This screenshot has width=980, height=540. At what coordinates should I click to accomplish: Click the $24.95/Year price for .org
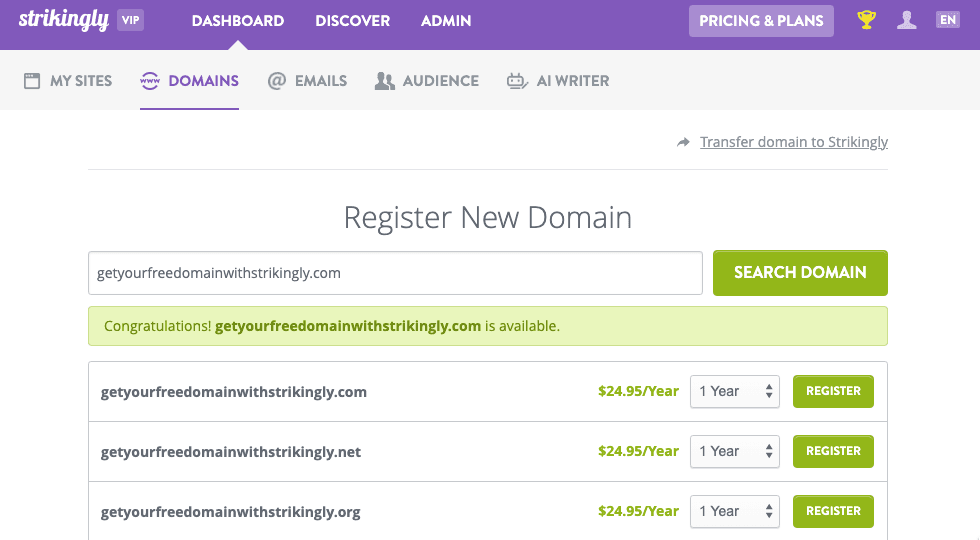638,511
